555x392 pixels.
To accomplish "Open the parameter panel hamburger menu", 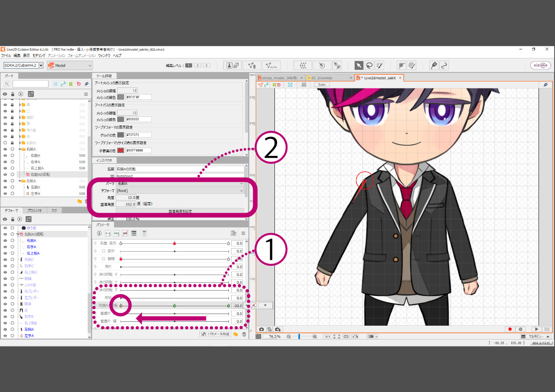I will (x=243, y=233).
